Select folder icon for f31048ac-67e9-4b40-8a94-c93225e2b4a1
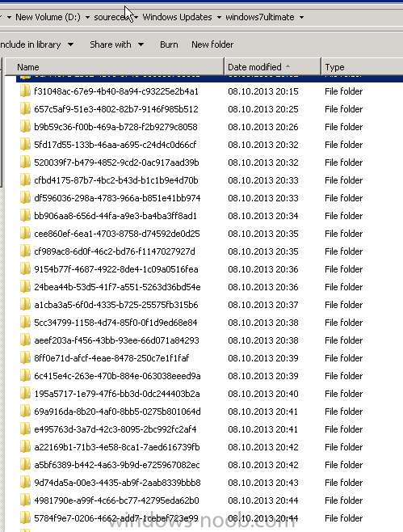This screenshot has height=532, width=403. tap(25, 91)
